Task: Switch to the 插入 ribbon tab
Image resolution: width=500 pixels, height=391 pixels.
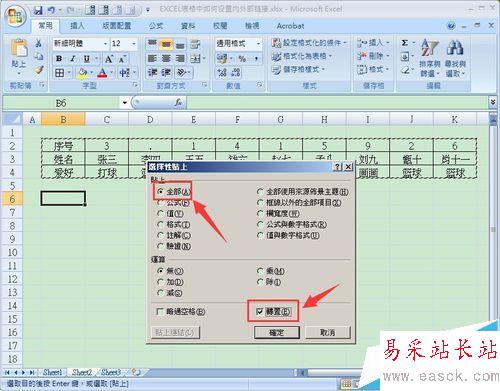Action: click(x=77, y=26)
